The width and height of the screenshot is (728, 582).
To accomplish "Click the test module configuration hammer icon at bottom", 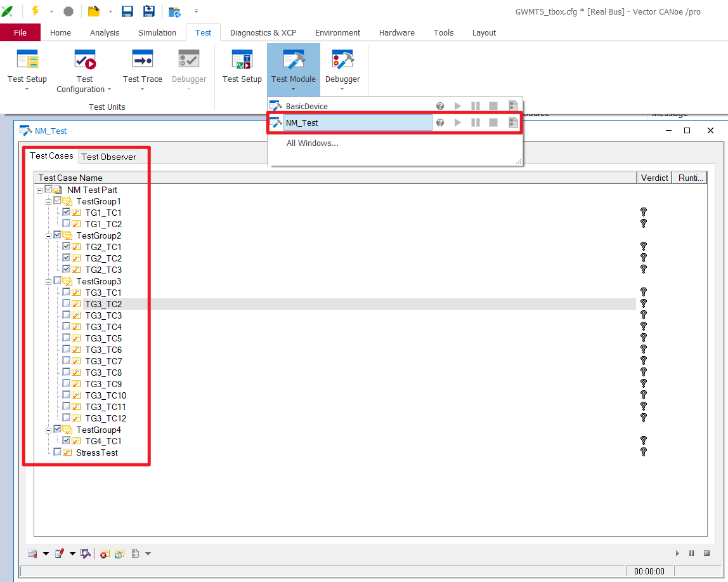I will (86, 553).
